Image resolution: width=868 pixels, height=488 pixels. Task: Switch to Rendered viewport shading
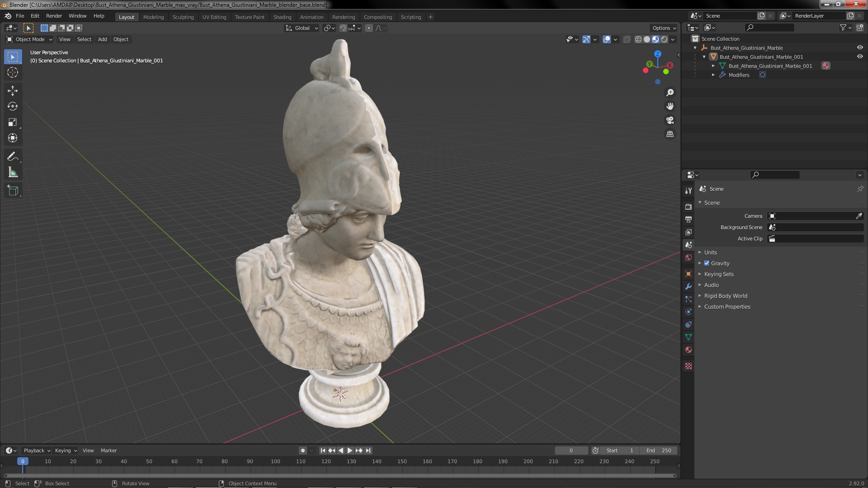(x=664, y=39)
